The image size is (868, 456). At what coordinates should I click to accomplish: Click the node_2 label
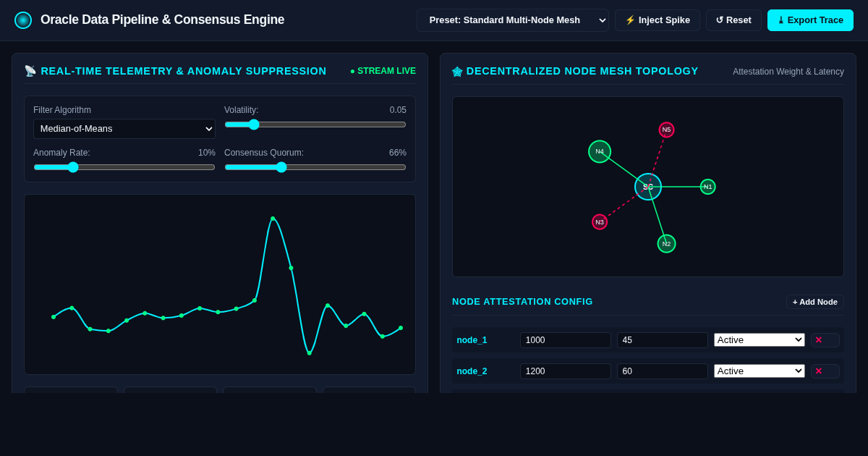click(472, 371)
